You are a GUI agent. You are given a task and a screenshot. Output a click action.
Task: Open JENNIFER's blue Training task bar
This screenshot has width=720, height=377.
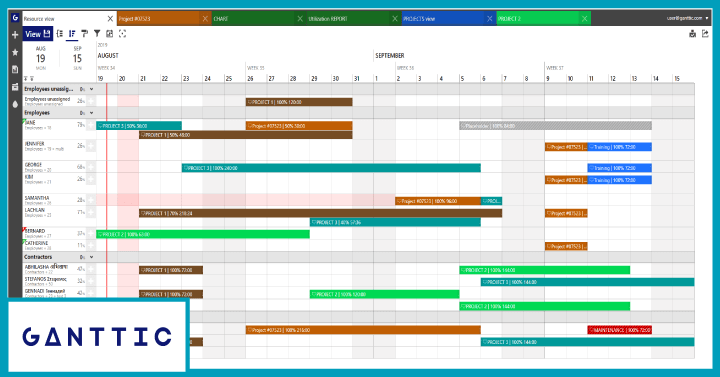tap(619, 147)
